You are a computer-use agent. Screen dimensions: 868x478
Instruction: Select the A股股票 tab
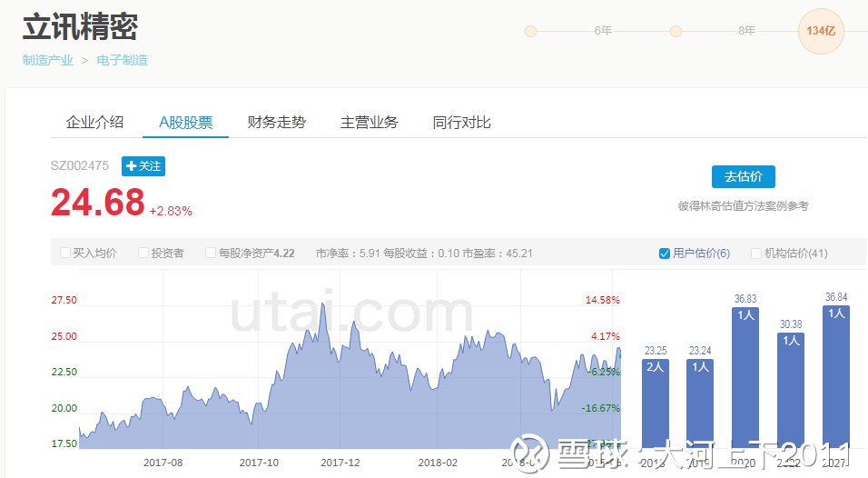coord(185,123)
